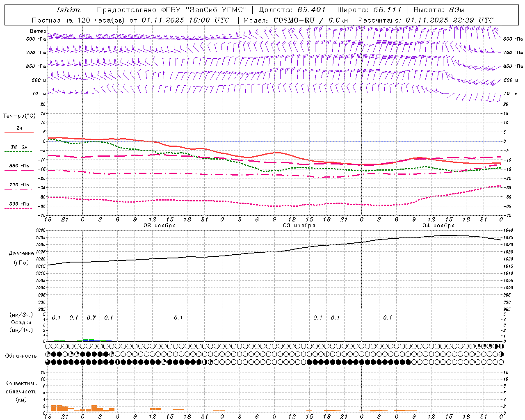The width and height of the screenshot is (525, 420).
Task: Click the "(гПа)" unit under Давление
Action: (x=21, y=263)
